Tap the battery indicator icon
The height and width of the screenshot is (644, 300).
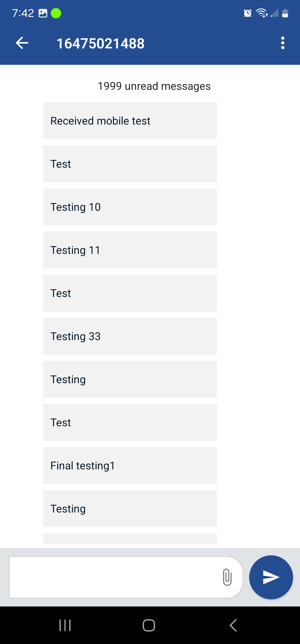click(x=285, y=13)
